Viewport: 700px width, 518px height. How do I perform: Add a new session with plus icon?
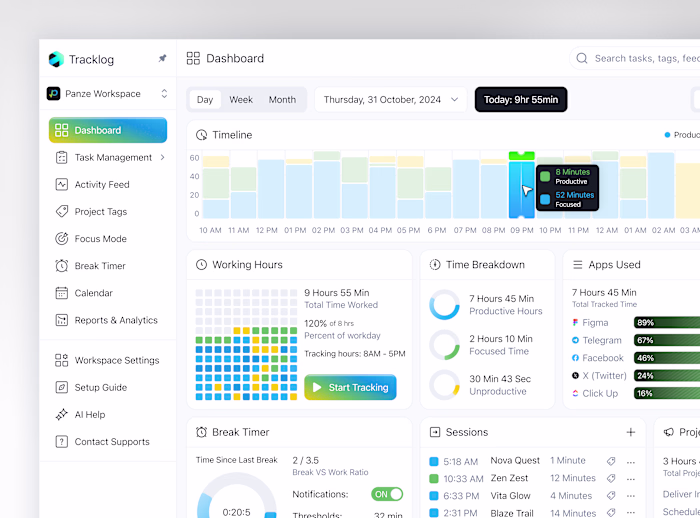click(x=631, y=432)
